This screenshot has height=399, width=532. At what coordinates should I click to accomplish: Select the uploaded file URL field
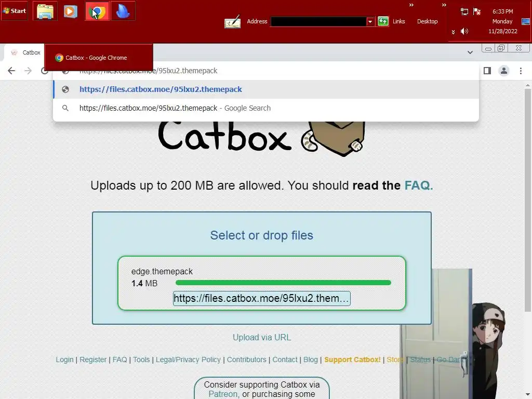pyautogui.click(x=262, y=298)
